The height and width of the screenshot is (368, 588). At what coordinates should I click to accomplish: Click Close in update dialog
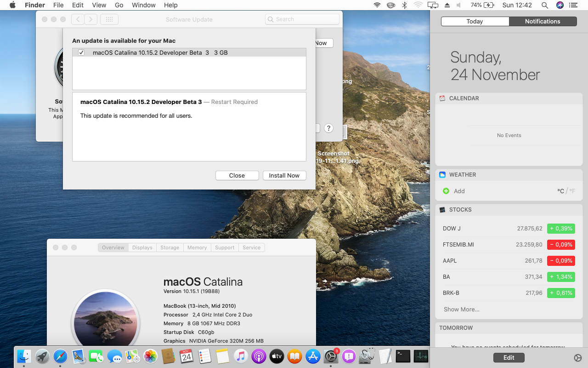point(237,175)
